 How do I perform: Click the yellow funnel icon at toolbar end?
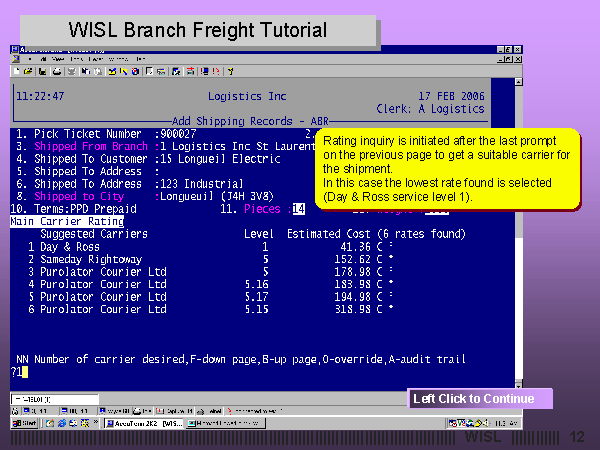tap(230, 71)
